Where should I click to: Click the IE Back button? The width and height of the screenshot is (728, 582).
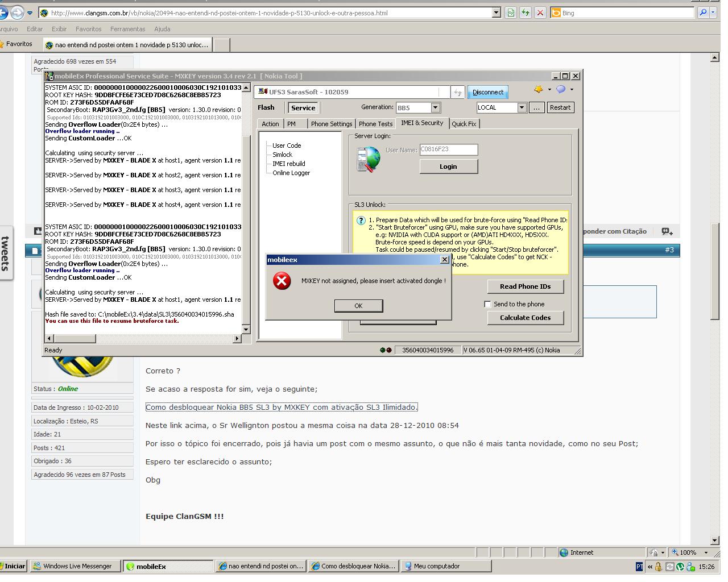3,12
